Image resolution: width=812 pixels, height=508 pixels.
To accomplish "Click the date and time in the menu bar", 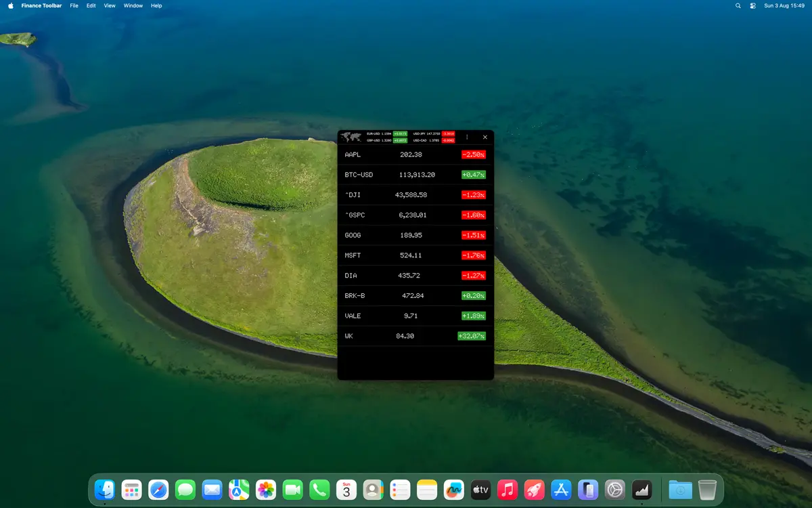I will coord(784,5).
